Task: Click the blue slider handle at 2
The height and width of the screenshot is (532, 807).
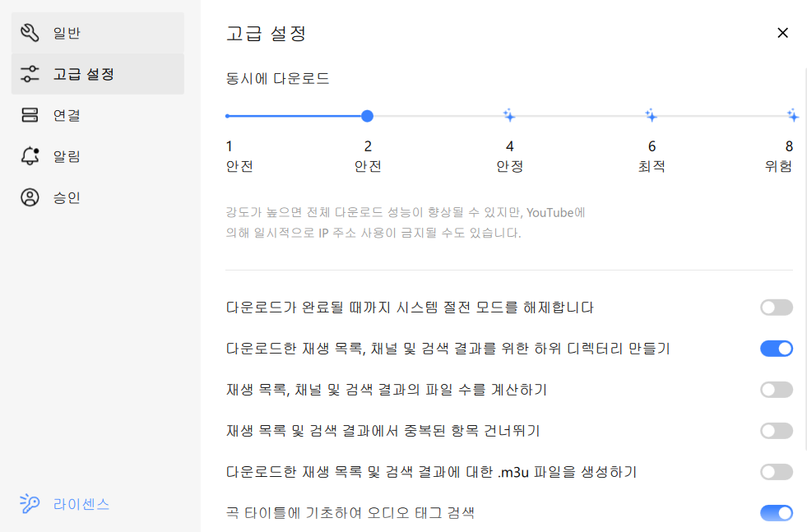Action: pos(367,116)
